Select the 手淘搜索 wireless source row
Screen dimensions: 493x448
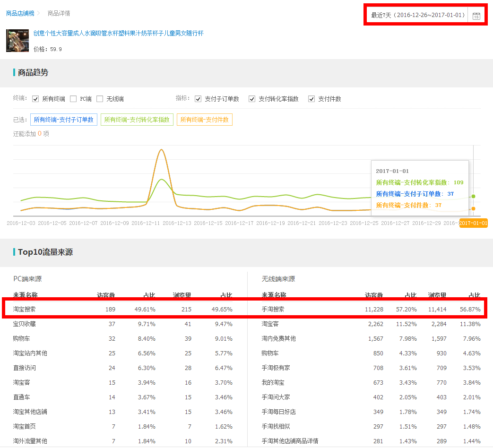point(371,310)
